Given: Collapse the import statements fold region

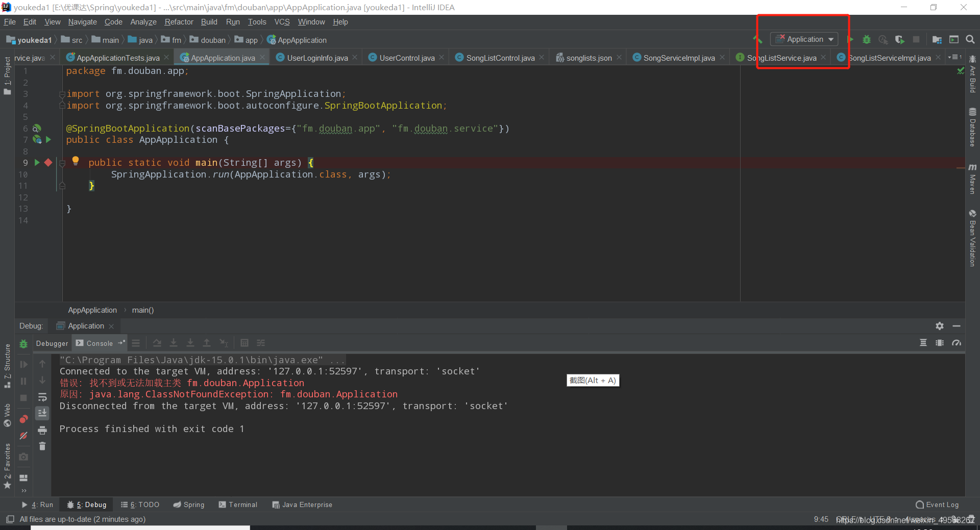Looking at the screenshot, I should coord(62,93).
